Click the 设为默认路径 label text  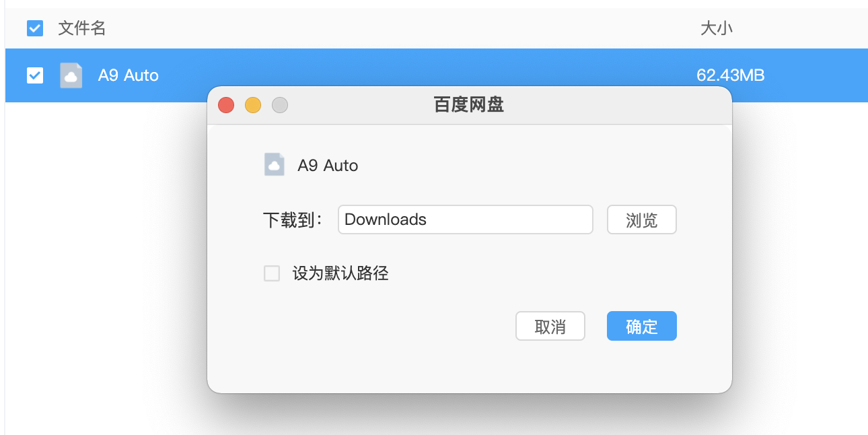pos(340,273)
